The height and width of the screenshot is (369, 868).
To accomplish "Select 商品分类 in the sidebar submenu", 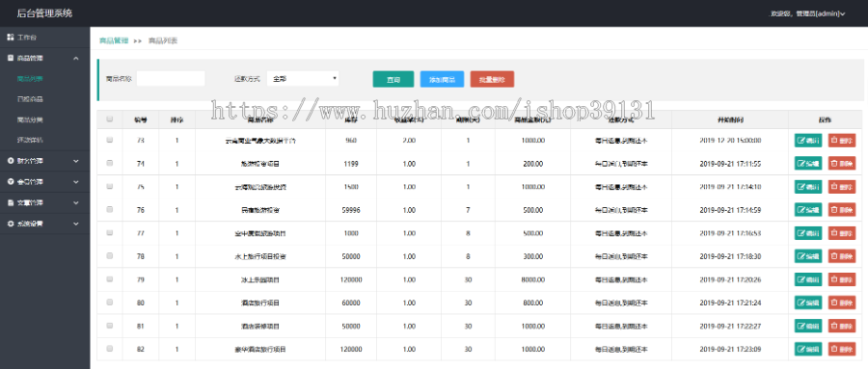I will [x=30, y=119].
